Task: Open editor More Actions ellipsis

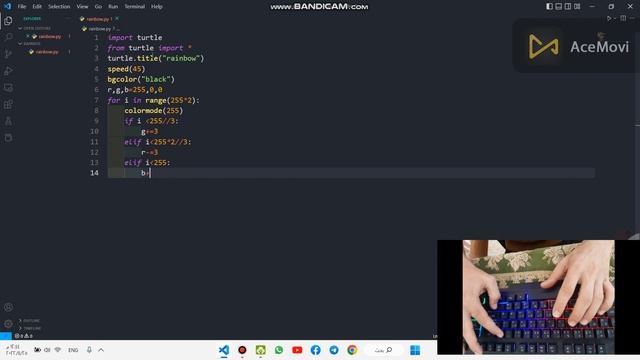Action: coord(632,18)
